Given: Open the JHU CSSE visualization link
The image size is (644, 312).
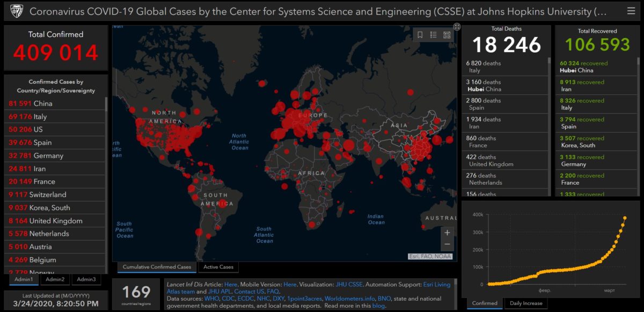Looking at the screenshot, I should click(x=349, y=284).
